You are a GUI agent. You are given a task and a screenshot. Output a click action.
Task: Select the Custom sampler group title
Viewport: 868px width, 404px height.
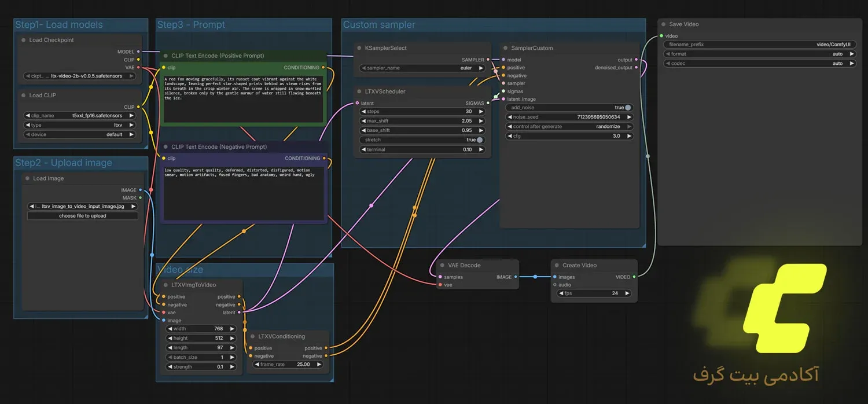[379, 25]
